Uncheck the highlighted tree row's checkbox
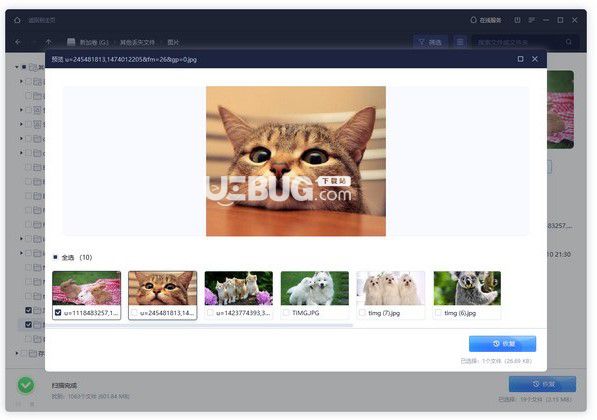 (x=28, y=324)
